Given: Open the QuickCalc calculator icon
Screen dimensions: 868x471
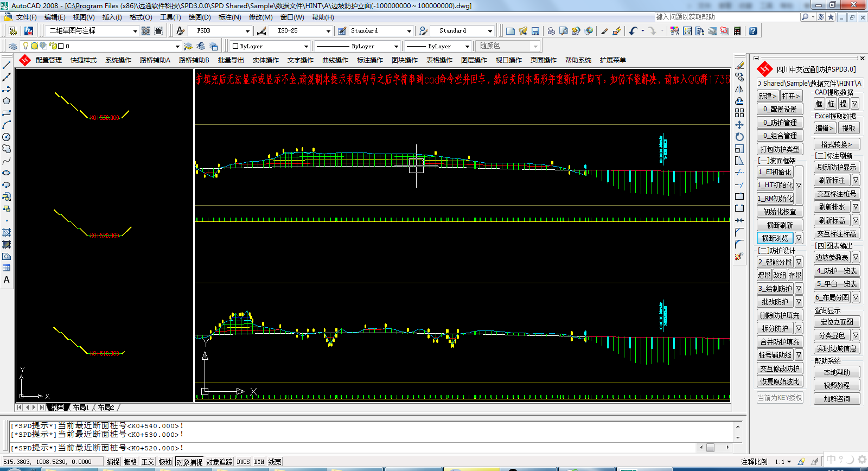Looking at the screenshot, I should tap(737, 31).
